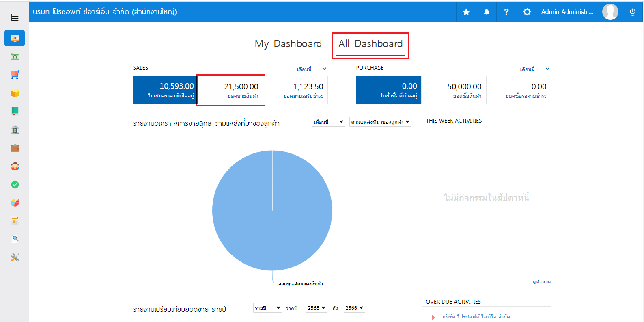This screenshot has width=644, height=322.
Task: Open the yellow box inventory module
Action: tap(15, 93)
